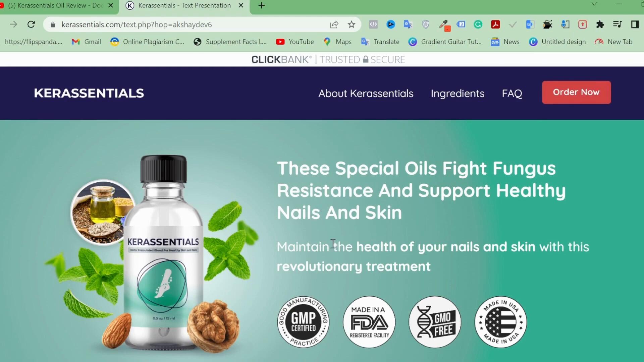Open the Grammarly extension icon
Image resolution: width=644 pixels, height=362 pixels.
(x=478, y=24)
